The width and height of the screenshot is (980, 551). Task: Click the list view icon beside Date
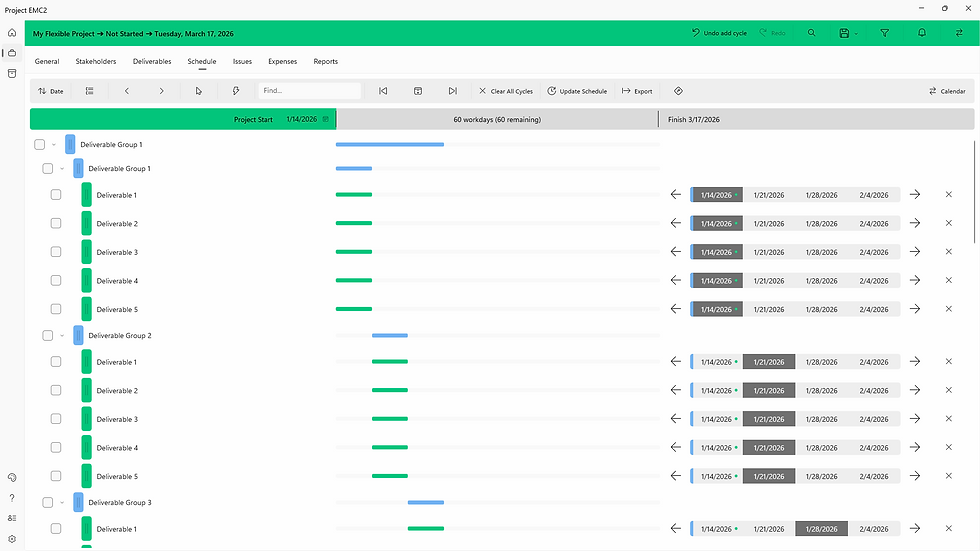pyautogui.click(x=89, y=91)
